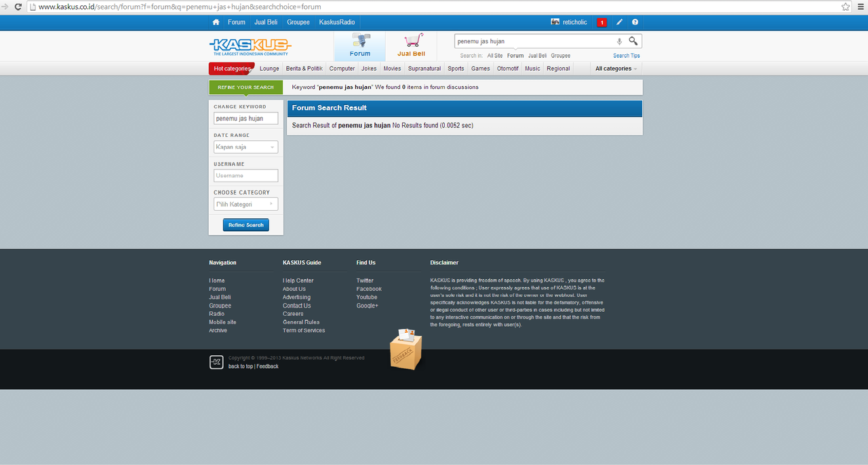
Task: Open Google+ link under Find Us
Action: [x=368, y=306]
